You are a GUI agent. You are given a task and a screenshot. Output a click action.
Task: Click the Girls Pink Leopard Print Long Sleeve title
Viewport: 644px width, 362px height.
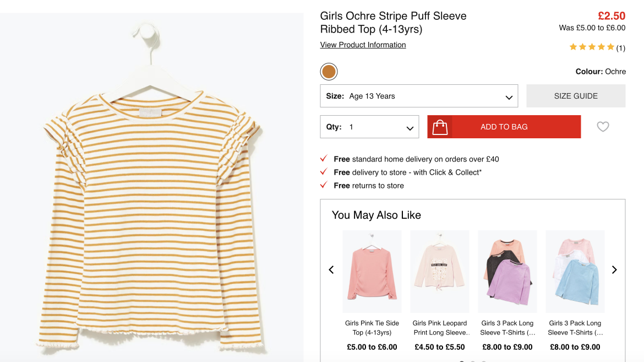pos(440,328)
